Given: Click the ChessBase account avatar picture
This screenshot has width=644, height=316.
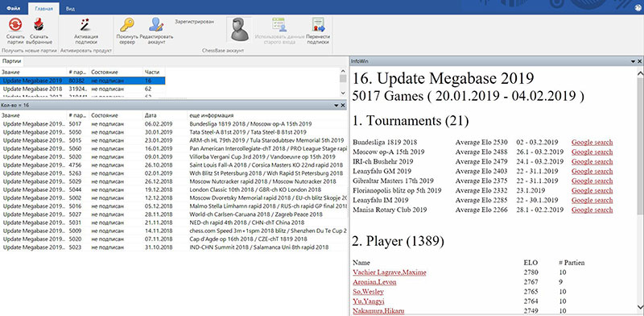Looking at the screenshot, I should tap(239, 29).
